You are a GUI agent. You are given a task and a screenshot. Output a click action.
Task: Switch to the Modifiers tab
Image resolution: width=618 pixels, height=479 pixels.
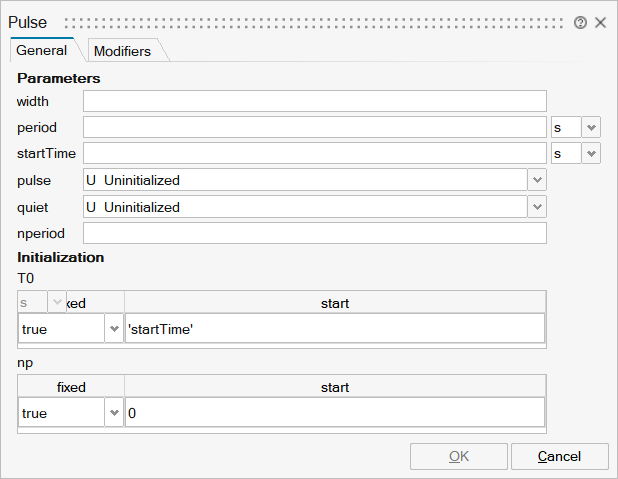click(122, 51)
